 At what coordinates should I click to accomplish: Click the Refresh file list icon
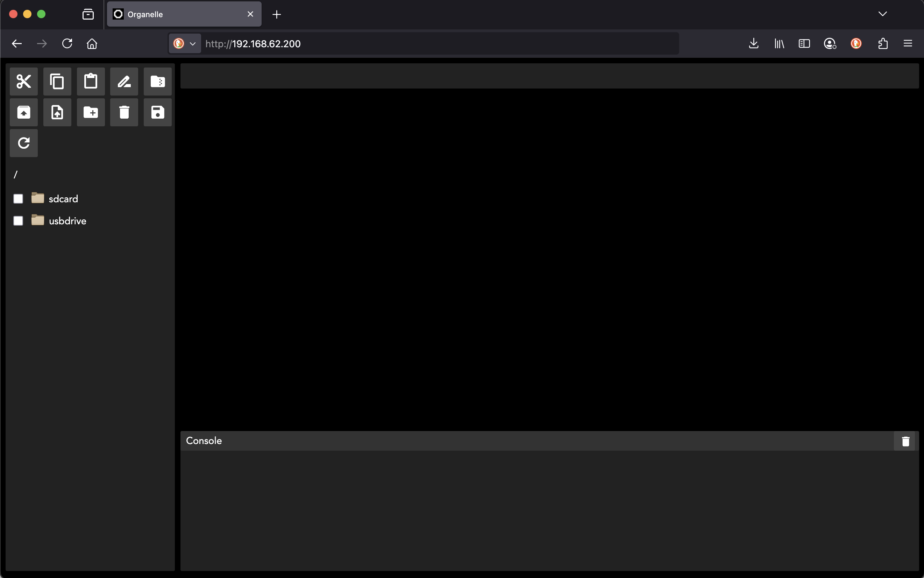click(x=24, y=143)
